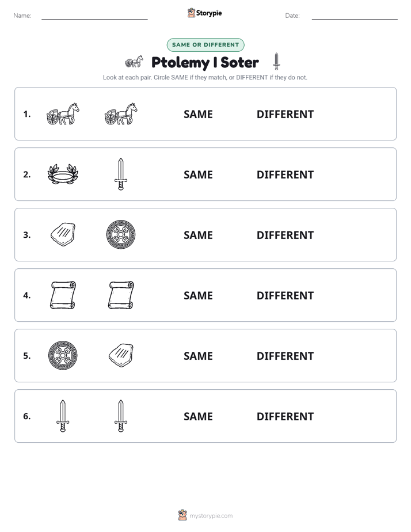Viewport: 411px width, 532px height.
Task: Select DIFFERENT for pair 3
Action: tap(285, 235)
